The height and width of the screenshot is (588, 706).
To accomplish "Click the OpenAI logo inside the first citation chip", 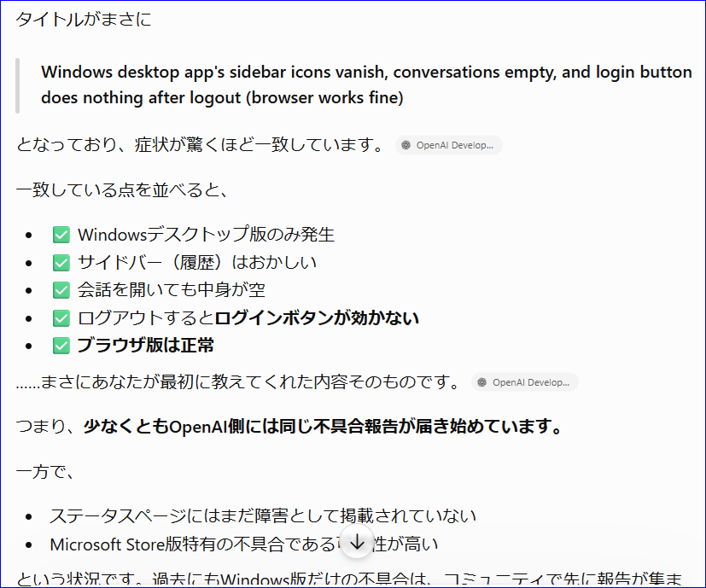I will click(x=406, y=145).
